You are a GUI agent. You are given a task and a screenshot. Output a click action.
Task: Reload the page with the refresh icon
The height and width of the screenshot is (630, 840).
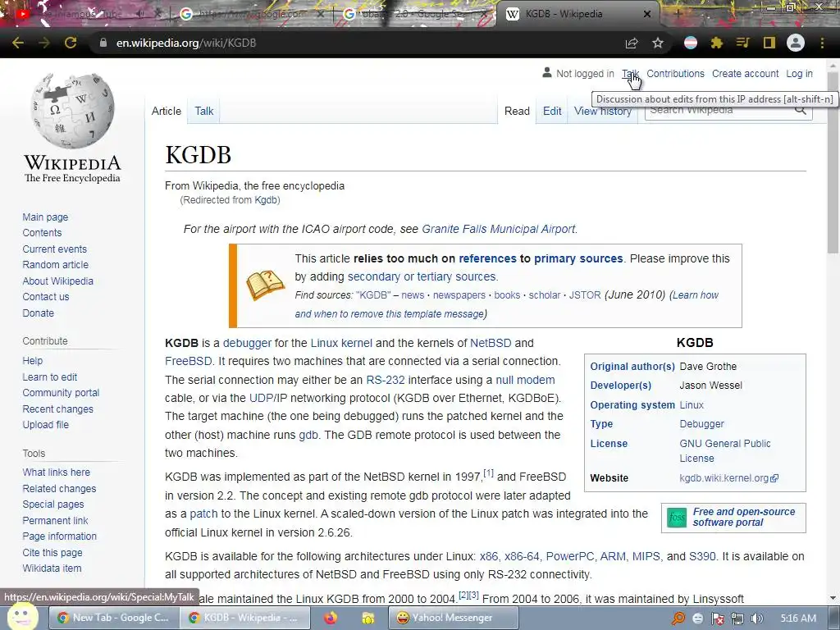[x=71, y=43]
